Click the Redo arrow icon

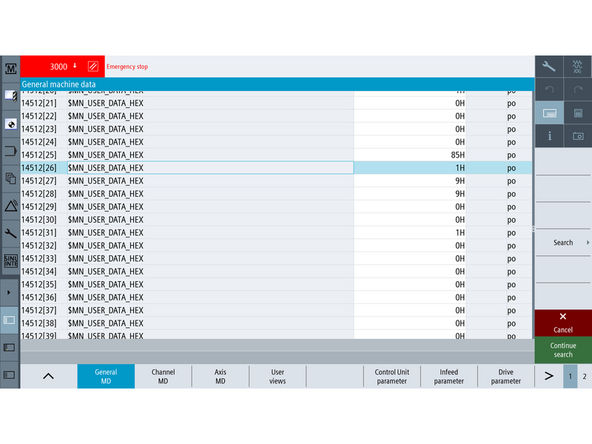point(578,89)
